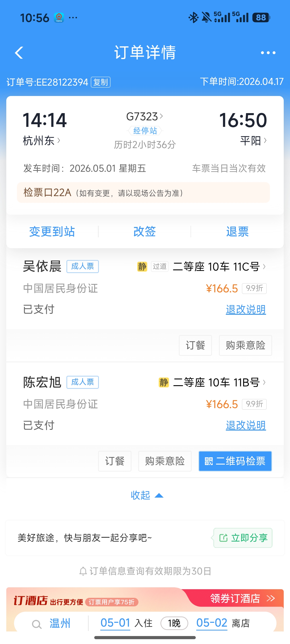Screen dimensions: 290x644
Task: Tap 领券订酒店 hotel coupon banner
Action: click(242, 598)
